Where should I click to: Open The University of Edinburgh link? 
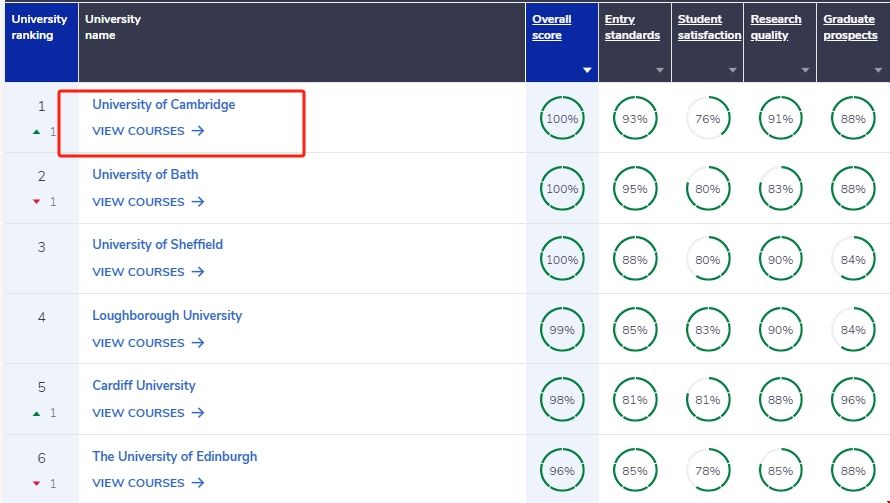coord(174,457)
